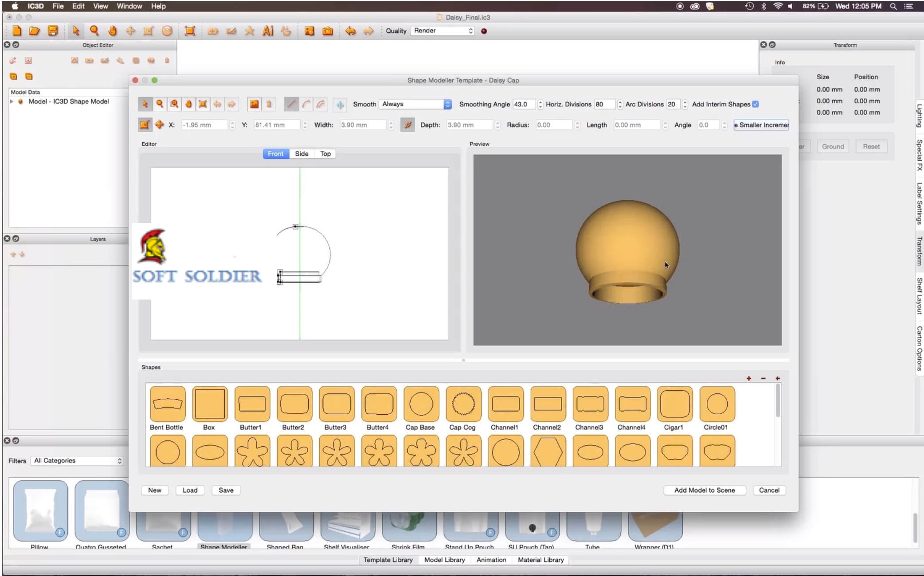Open All Categories filter dropdown
Viewport: 924px width, 576px height.
[76, 460]
